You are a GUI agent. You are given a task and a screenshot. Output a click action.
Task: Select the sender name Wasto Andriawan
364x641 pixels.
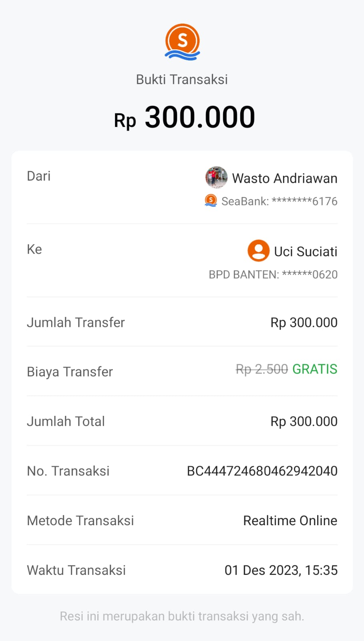(285, 178)
